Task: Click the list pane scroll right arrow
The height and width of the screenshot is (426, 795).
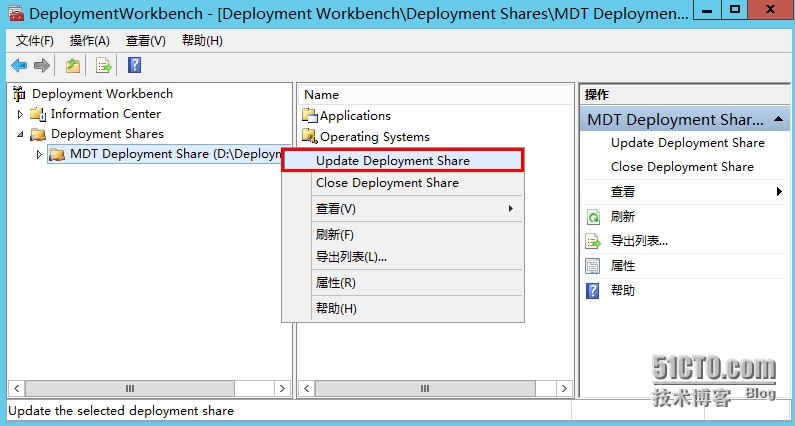Action: coord(564,389)
